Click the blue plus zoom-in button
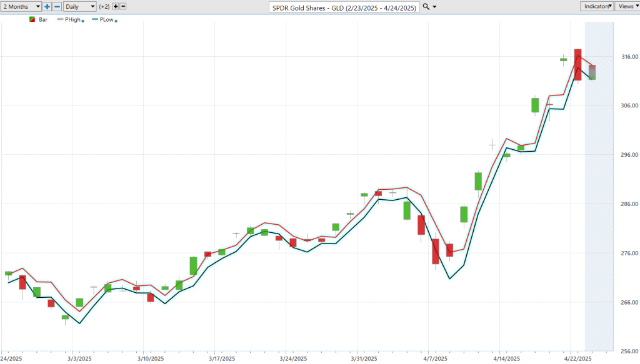 click(47, 6)
